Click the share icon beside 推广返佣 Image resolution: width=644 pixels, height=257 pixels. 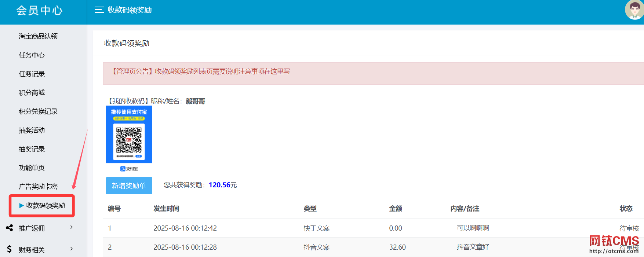click(10, 228)
